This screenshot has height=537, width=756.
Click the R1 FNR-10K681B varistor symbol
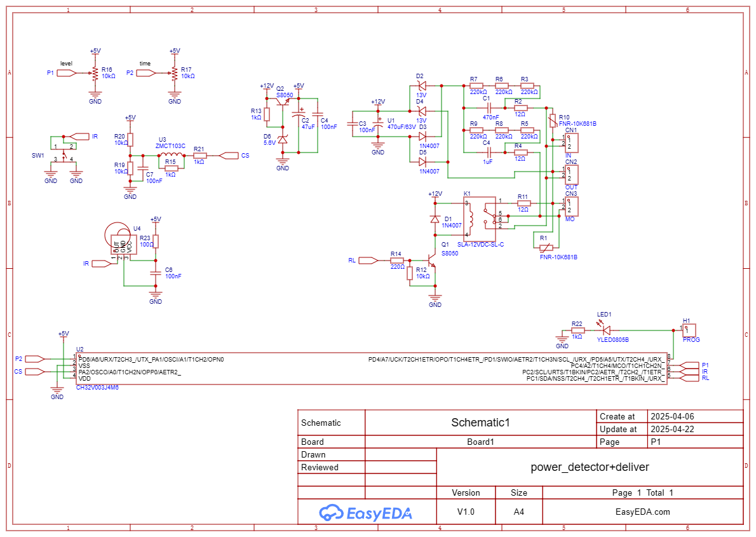(x=546, y=248)
